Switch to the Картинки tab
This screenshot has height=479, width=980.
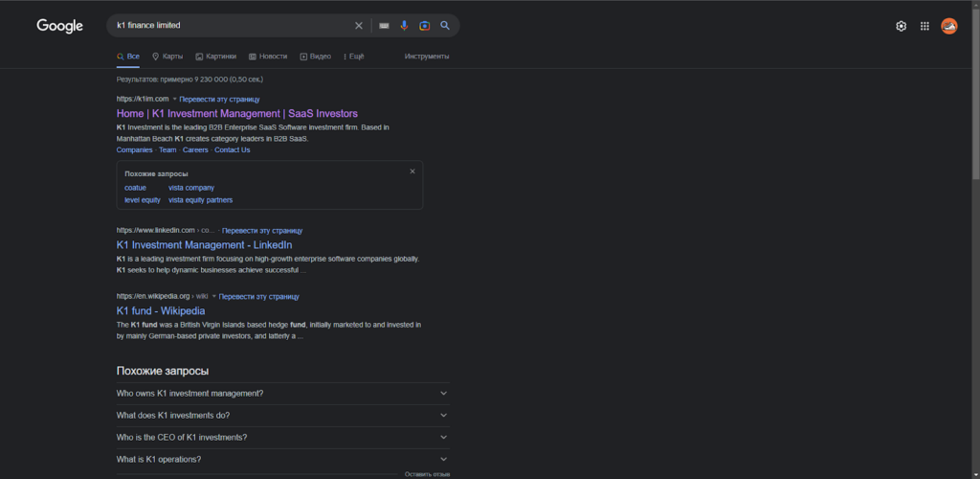215,57
